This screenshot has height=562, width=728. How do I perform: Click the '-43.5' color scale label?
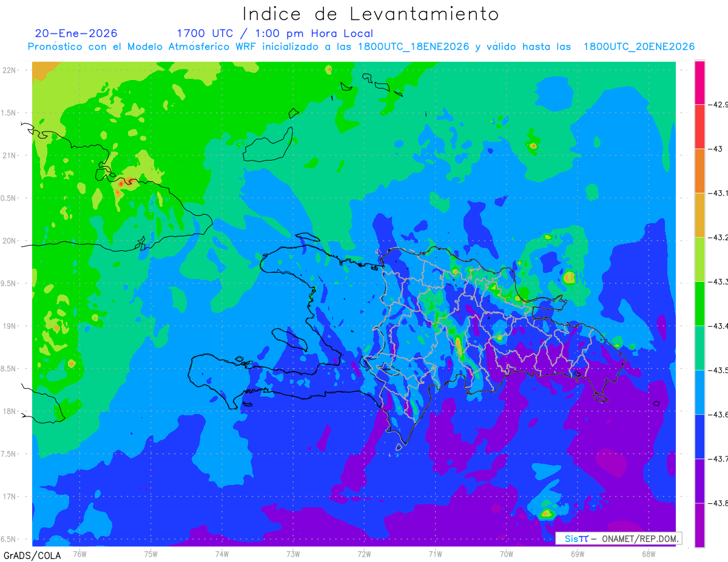click(718, 370)
